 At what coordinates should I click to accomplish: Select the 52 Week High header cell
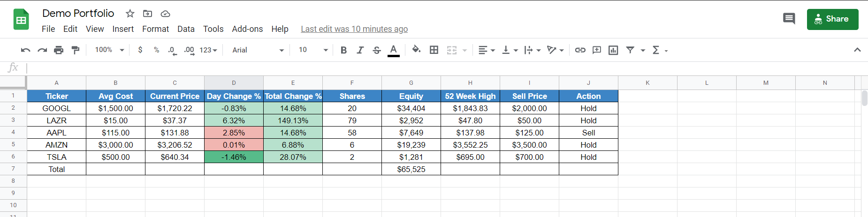click(470, 96)
